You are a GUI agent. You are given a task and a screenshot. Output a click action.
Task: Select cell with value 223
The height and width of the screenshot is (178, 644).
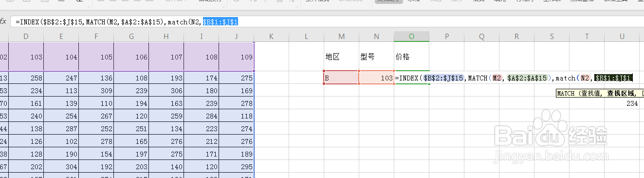(x=201, y=129)
